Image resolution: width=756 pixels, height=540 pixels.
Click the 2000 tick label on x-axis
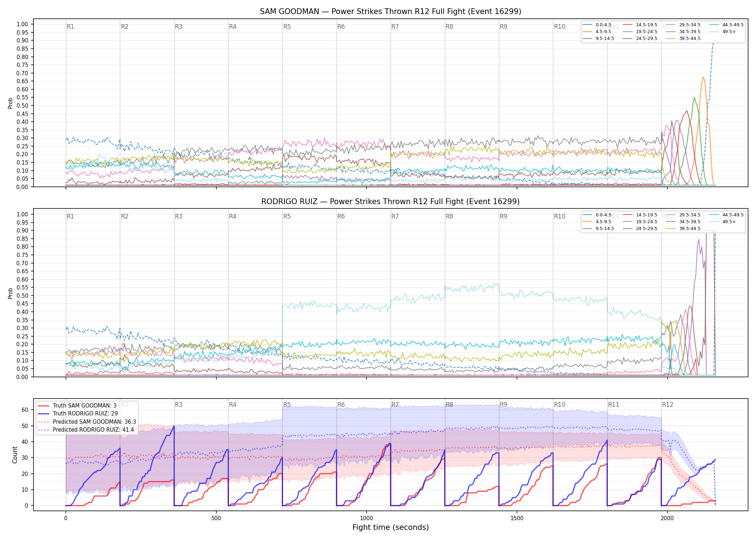667,518
